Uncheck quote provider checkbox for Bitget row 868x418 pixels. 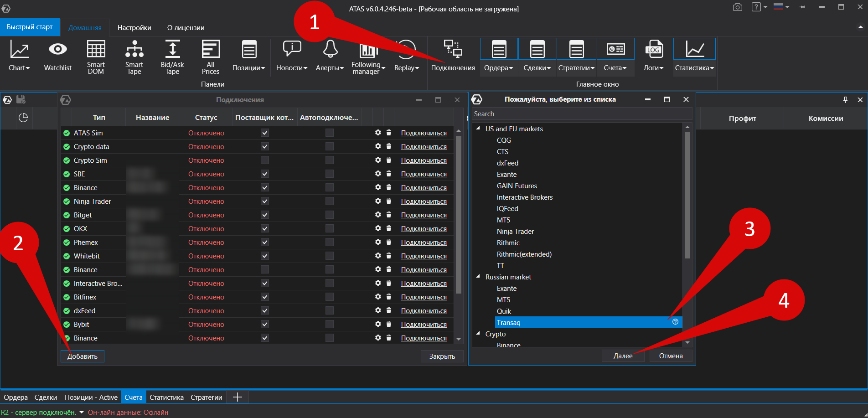pos(265,215)
